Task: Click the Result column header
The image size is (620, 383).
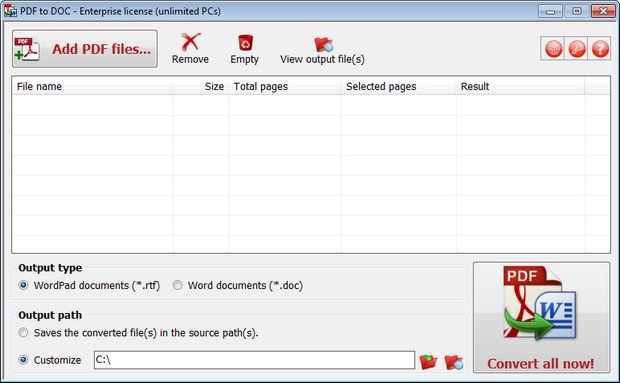Action: point(520,86)
